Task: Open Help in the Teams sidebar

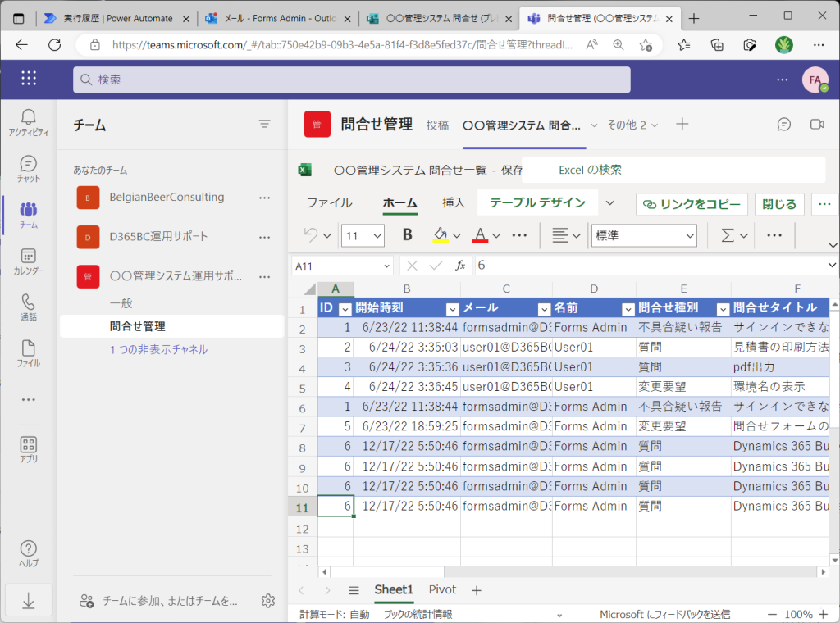Action: tap(29, 553)
